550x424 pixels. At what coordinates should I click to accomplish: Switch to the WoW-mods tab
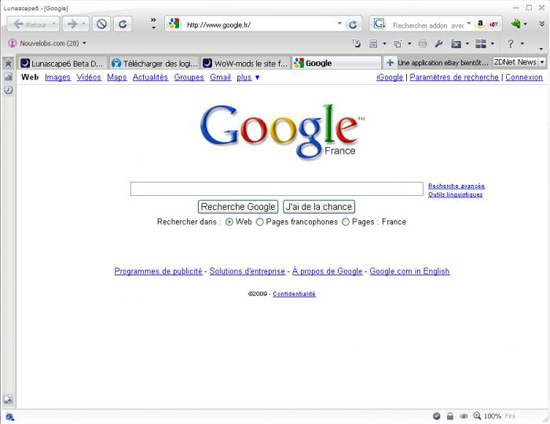[x=246, y=63]
